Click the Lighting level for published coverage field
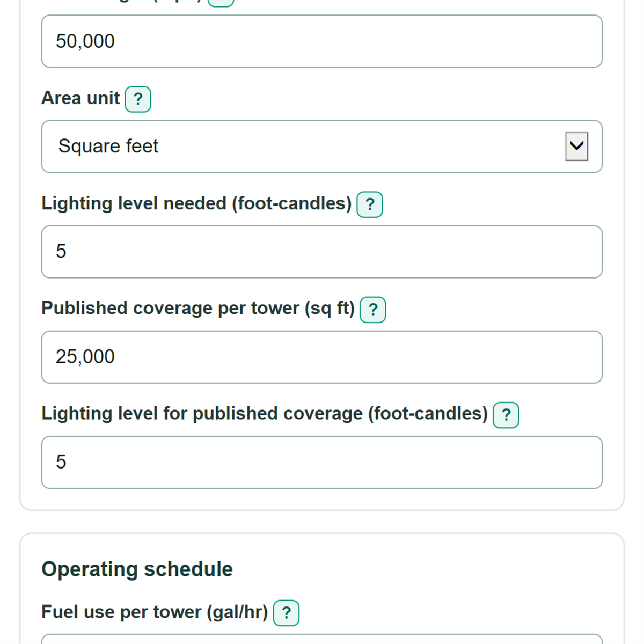The width and height of the screenshot is (644, 644). [322, 462]
